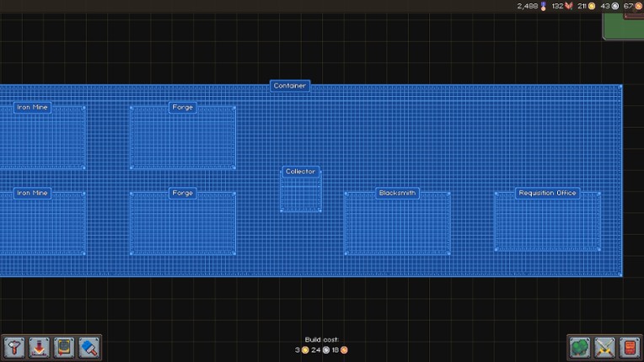The height and width of the screenshot is (362, 644).
Task: Open the blueprint book icon
Action: pyautogui.click(x=64, y=347)
